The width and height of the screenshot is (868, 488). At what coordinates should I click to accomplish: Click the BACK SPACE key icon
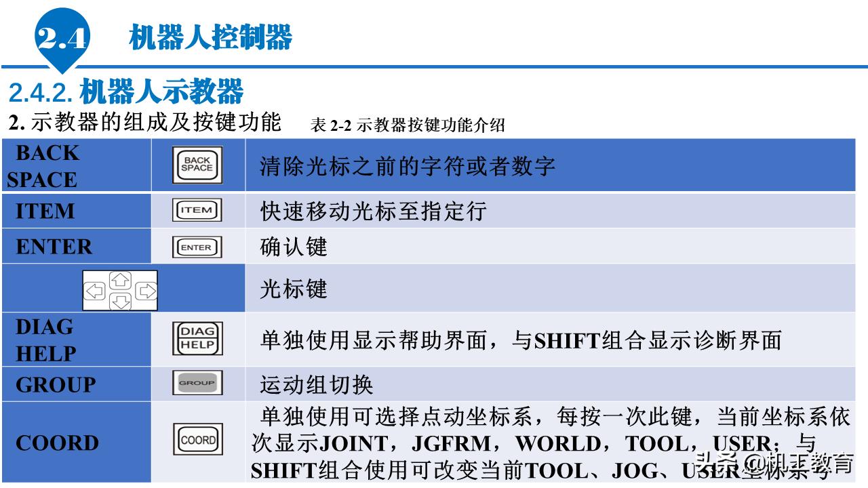(x=197, y=165)
